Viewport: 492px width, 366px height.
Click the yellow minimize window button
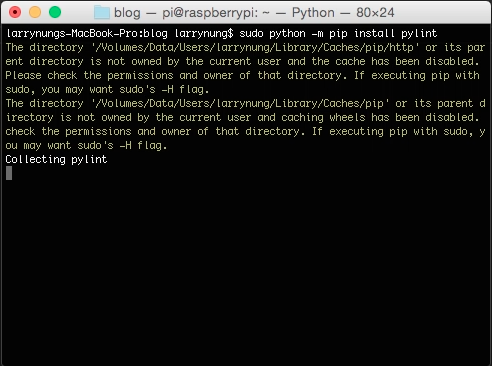[x=35, y=12]
